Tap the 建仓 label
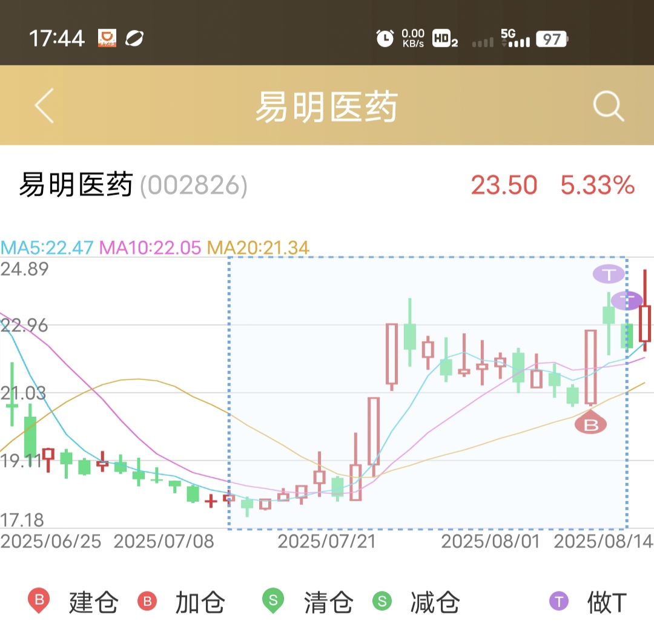The width and height of the screenshot is (654, 644). pyautogui.click(x=94, y=602)
